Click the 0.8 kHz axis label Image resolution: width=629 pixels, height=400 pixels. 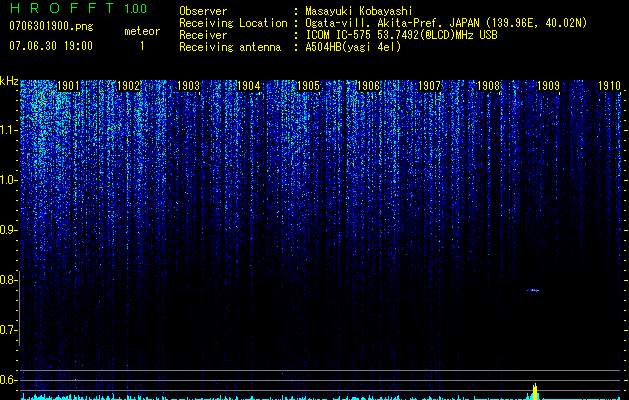[x=7, y=280]
